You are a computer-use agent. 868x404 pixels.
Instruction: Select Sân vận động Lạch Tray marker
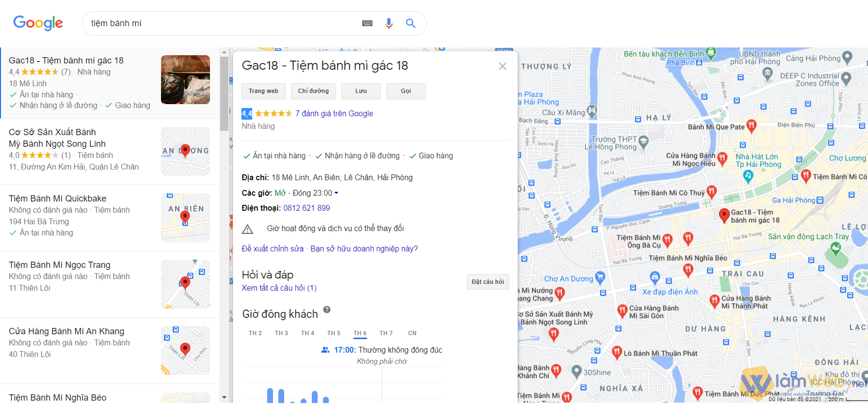836,249
